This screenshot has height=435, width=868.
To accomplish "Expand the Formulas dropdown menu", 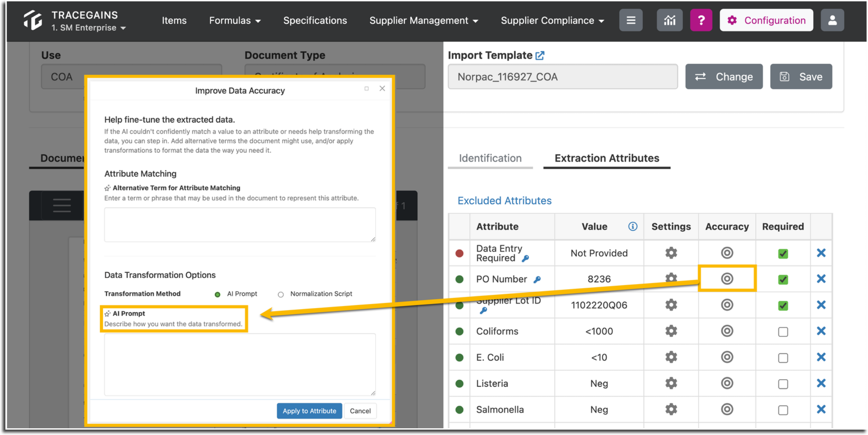I will coord(235,21).
